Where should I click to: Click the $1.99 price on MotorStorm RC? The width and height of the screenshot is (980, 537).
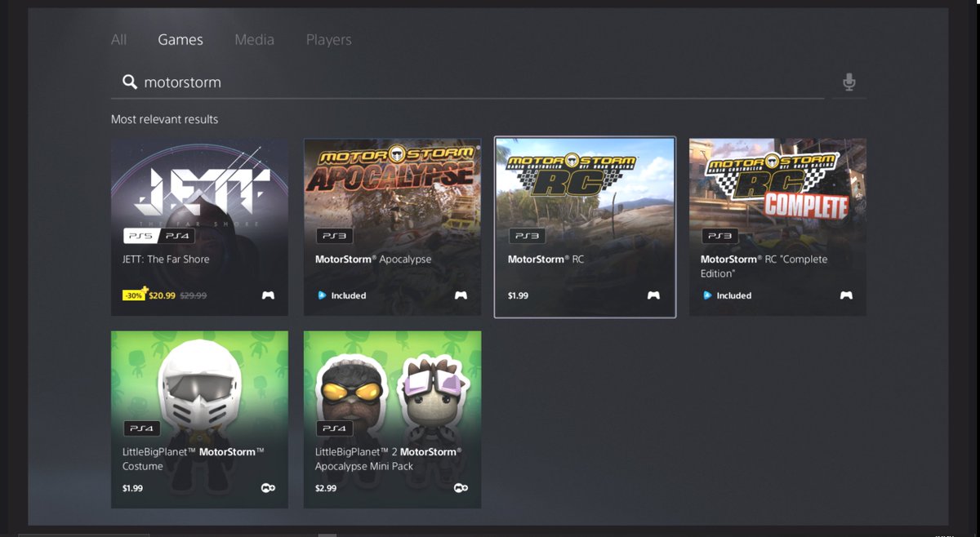518,295
